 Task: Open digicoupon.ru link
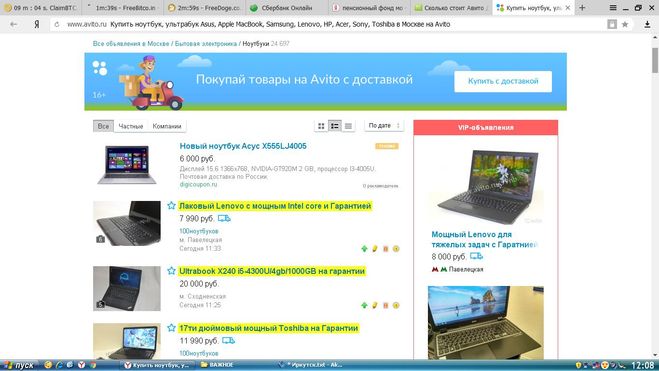(198, 184)
